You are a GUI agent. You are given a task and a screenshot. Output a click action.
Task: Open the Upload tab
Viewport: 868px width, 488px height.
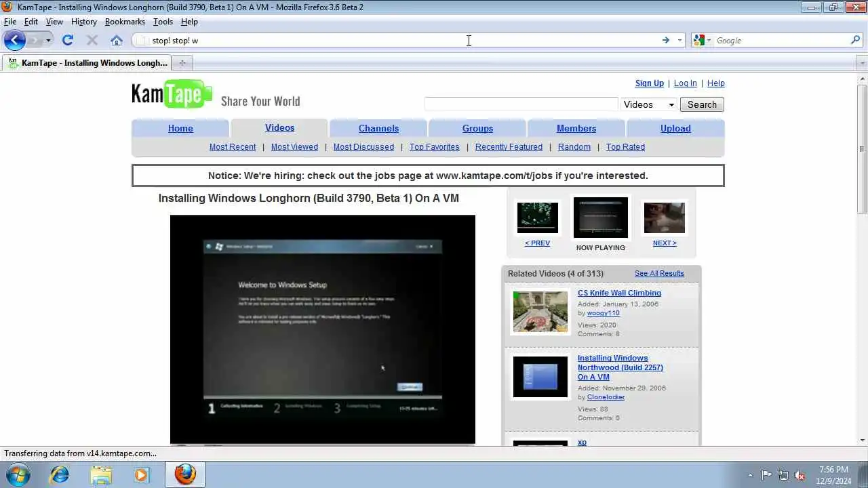(675, 128)
